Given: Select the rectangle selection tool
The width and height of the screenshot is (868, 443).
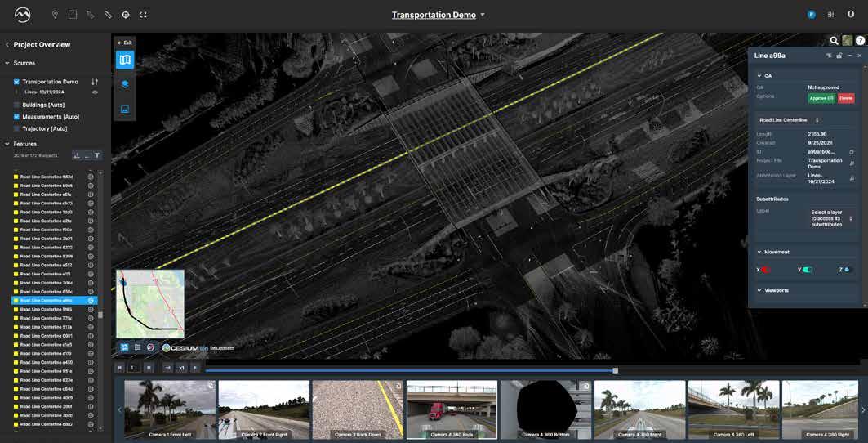Looking at the screenshot, I should pos(73,15).
